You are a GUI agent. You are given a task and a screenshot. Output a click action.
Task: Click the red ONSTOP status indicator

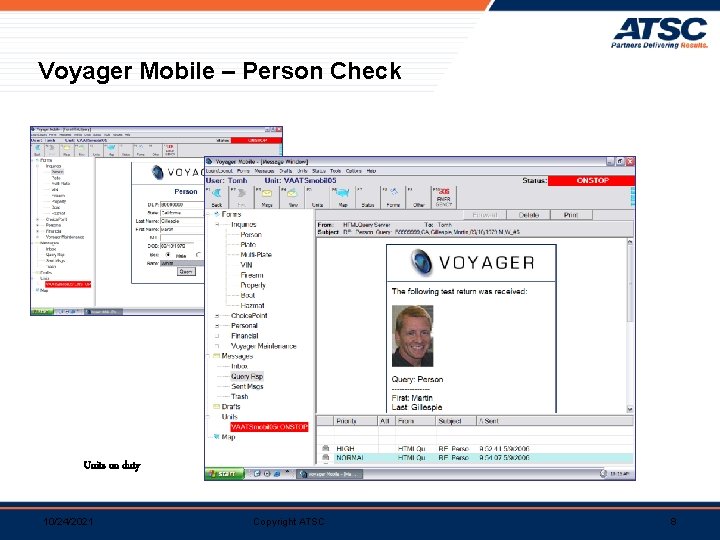591,180
